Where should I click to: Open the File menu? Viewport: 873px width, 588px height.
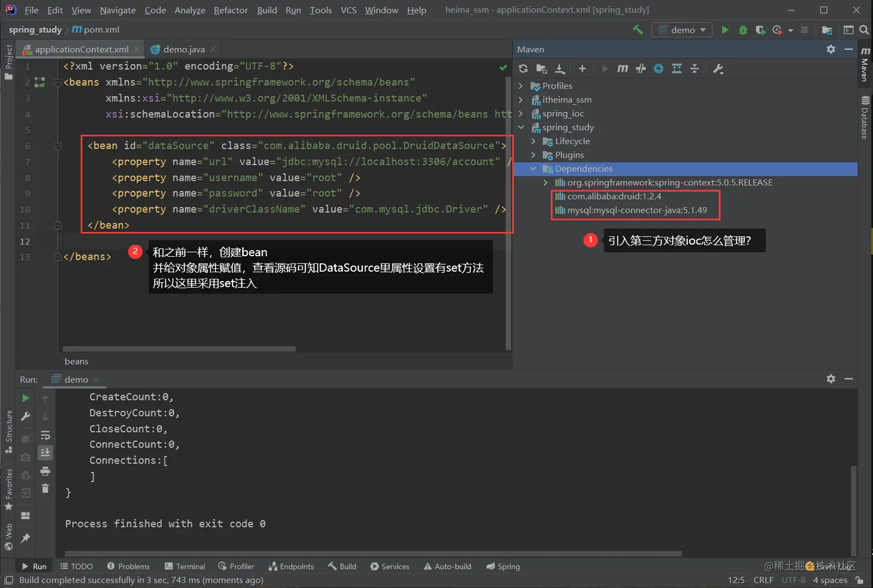point(32,10)
